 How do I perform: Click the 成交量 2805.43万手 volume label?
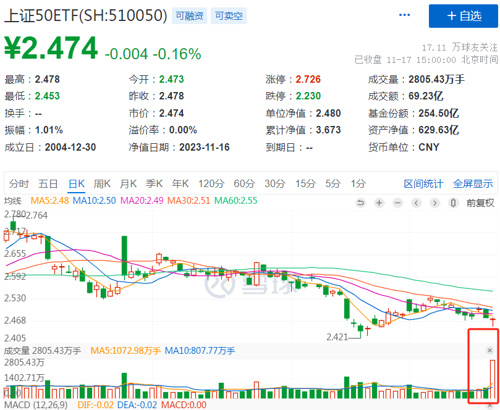click(x=42, y=351)
